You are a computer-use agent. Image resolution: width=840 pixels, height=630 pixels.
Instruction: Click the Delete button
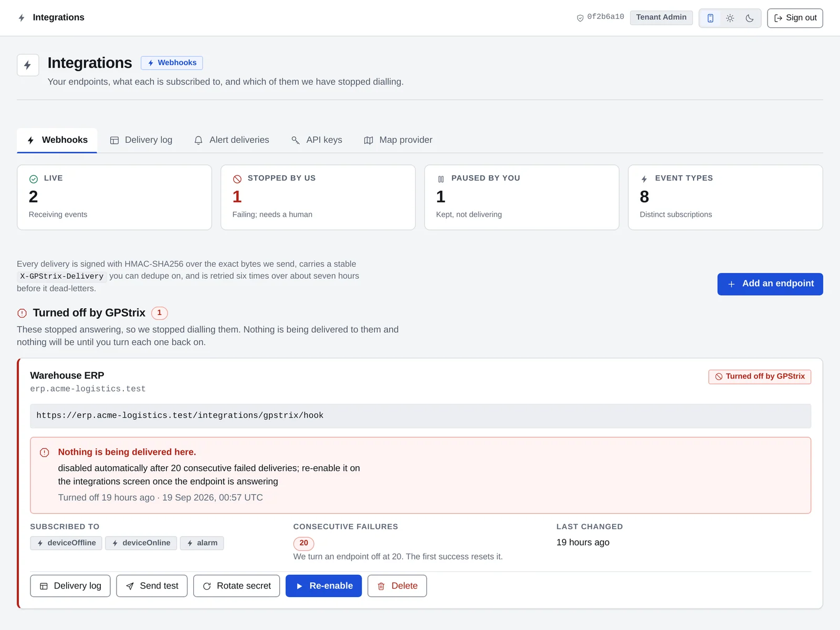397,586
